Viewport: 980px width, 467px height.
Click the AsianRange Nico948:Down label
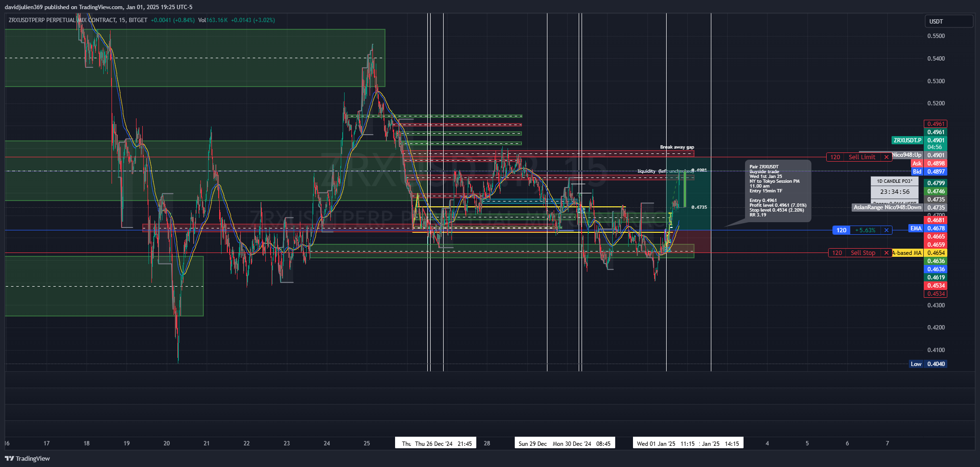click(x=888, y=207)
